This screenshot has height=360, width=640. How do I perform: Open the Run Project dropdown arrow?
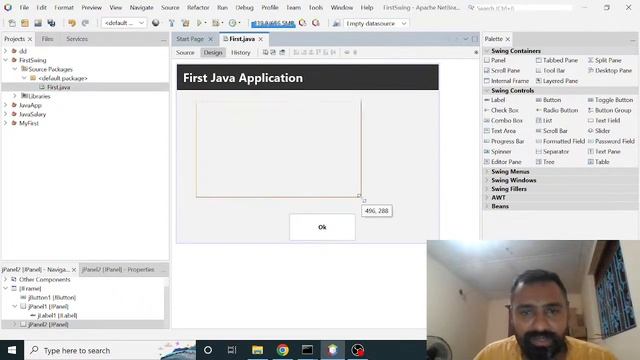[x=205, y=23]
